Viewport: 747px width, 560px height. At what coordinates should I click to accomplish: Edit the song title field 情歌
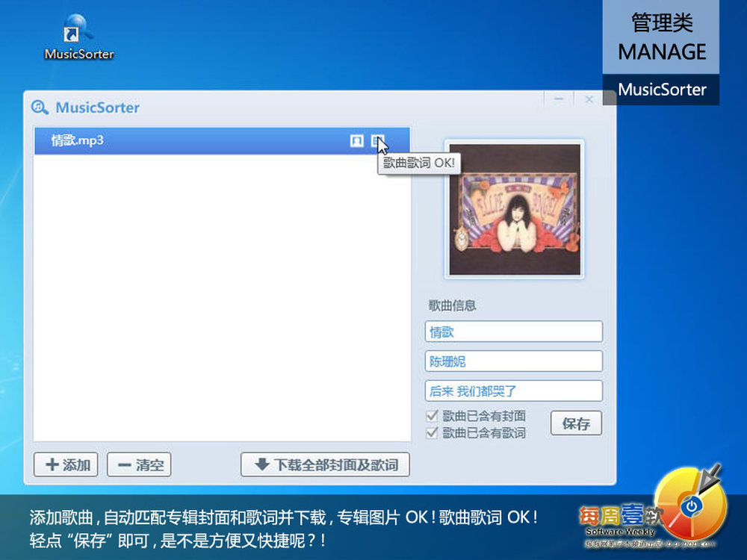[x=514, y=332]
